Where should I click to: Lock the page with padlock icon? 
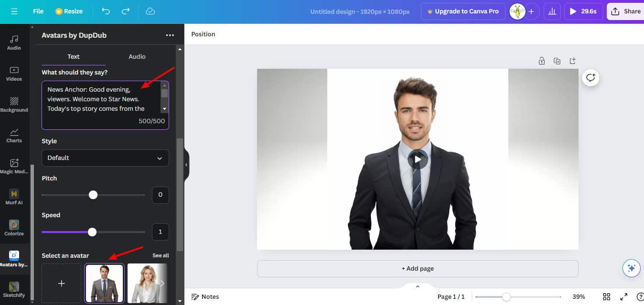coord(542,61)
